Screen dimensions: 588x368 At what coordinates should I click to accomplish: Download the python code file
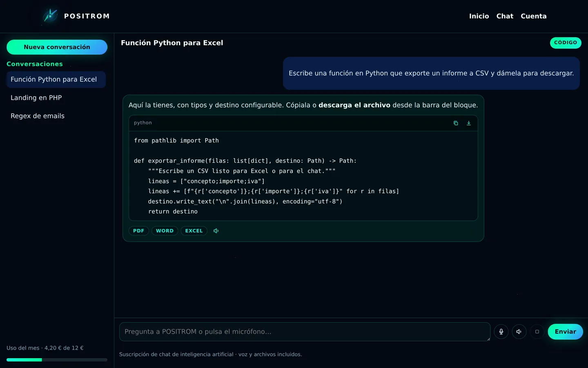coord(469,123)
